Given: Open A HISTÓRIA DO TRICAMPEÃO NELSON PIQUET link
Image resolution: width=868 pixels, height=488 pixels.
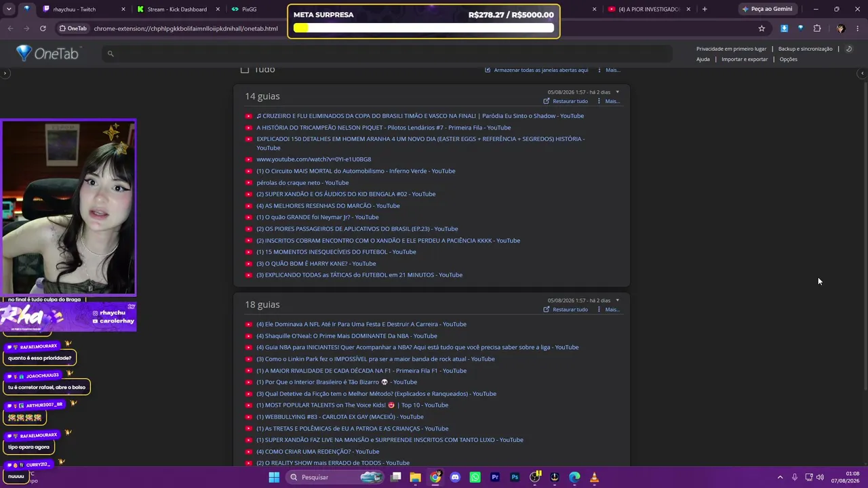Looking at the screenshot, I should point(384,127).
